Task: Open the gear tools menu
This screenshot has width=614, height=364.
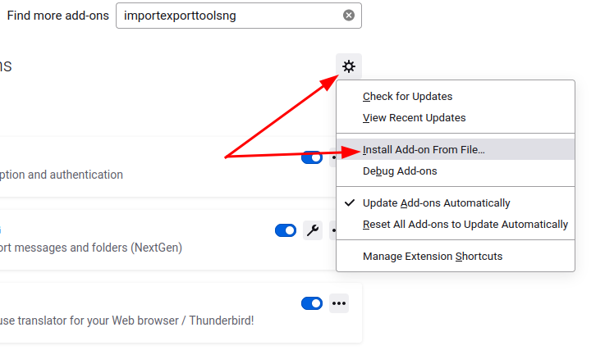Action: tap(349, 66)
